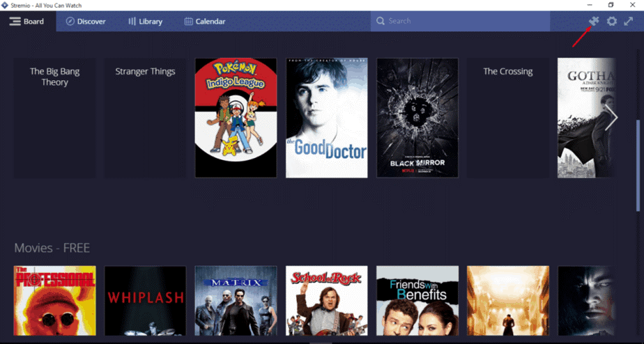Open The Professional movie poster
Image resolution: width=644 pixels, height=344 pixels.
(54, 301)
